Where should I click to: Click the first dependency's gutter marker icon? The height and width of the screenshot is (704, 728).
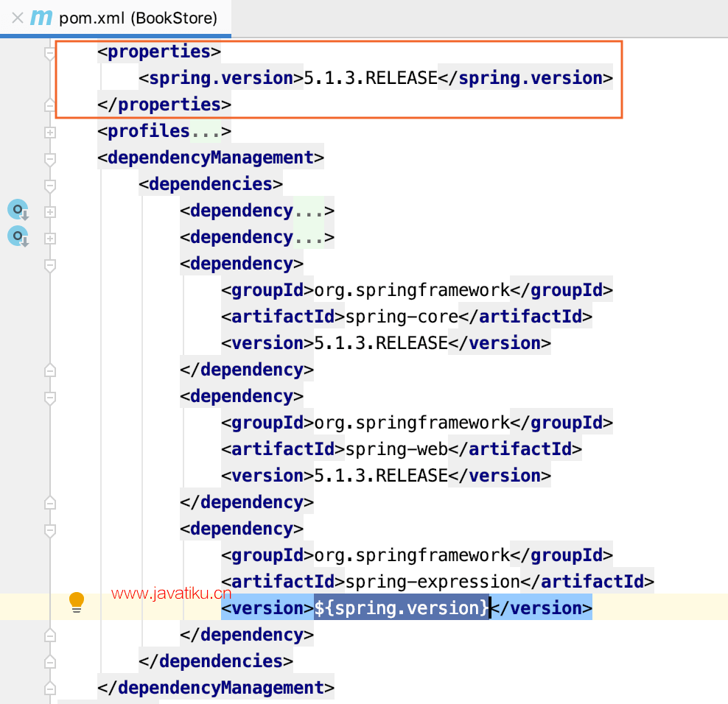[x=18, y=211]
